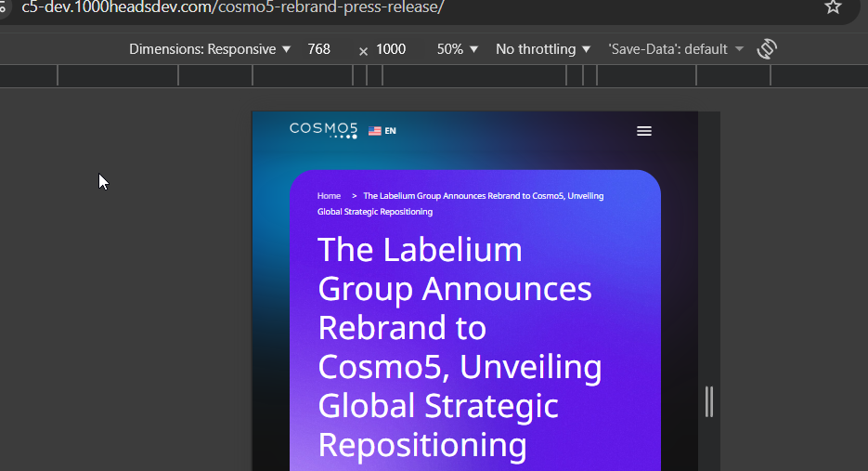This screenshot has height=471, width=868.
Task: Click the viewport width field showing 768
Action: pyautogui.click(x=319, y=49)
